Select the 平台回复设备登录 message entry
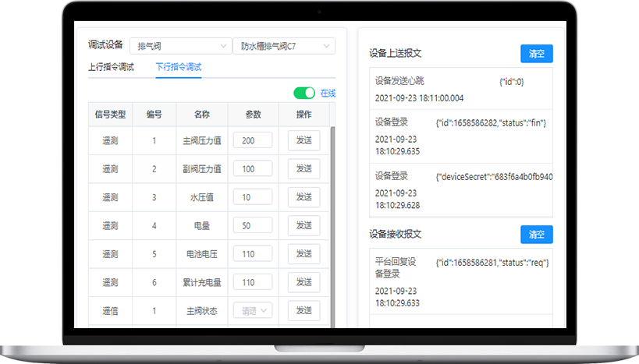Screen dimensions: 639x364 (x=461, y=281)
